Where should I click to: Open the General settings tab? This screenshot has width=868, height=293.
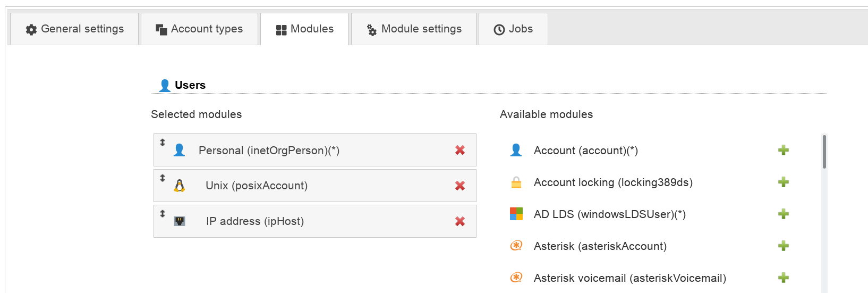point(75,29)
